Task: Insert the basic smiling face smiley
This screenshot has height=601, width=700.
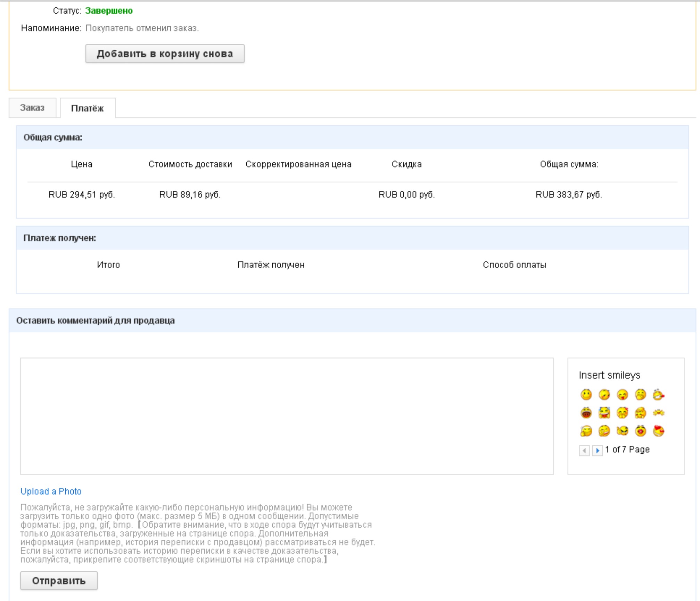Action: [x=586, y=395]
